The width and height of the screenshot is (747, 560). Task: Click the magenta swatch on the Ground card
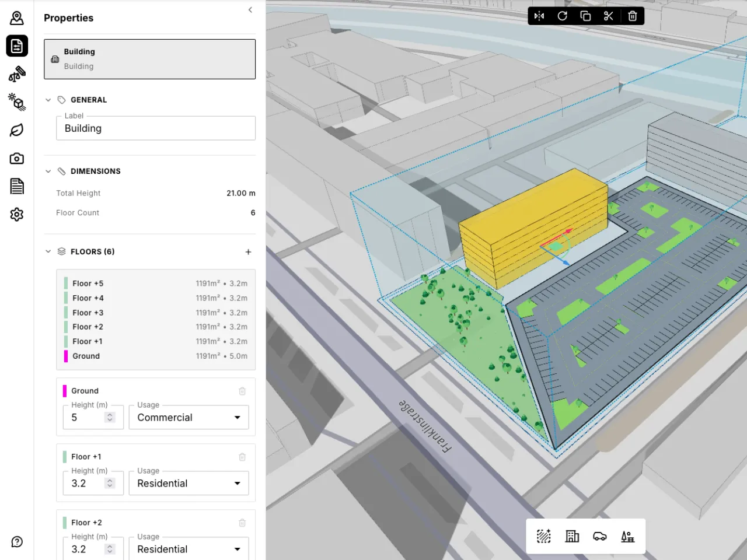click(65, 391)
